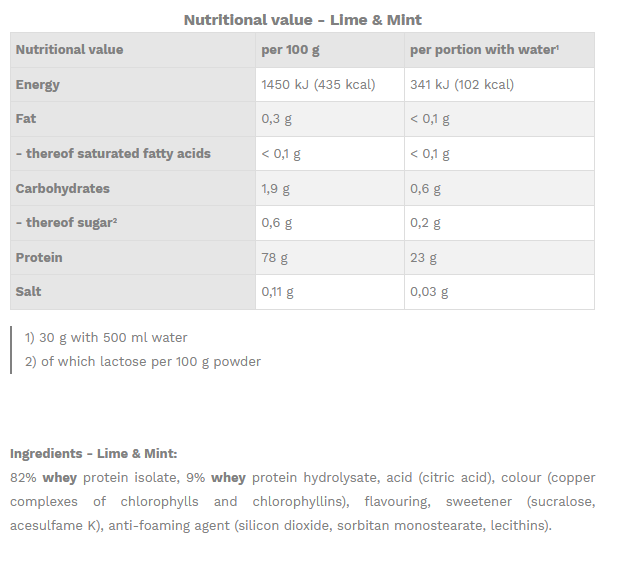Viewport: 626px width, 563px height.
Task: Click the '341 kJ (102 kcal)' cell
Action: point(462,85)
